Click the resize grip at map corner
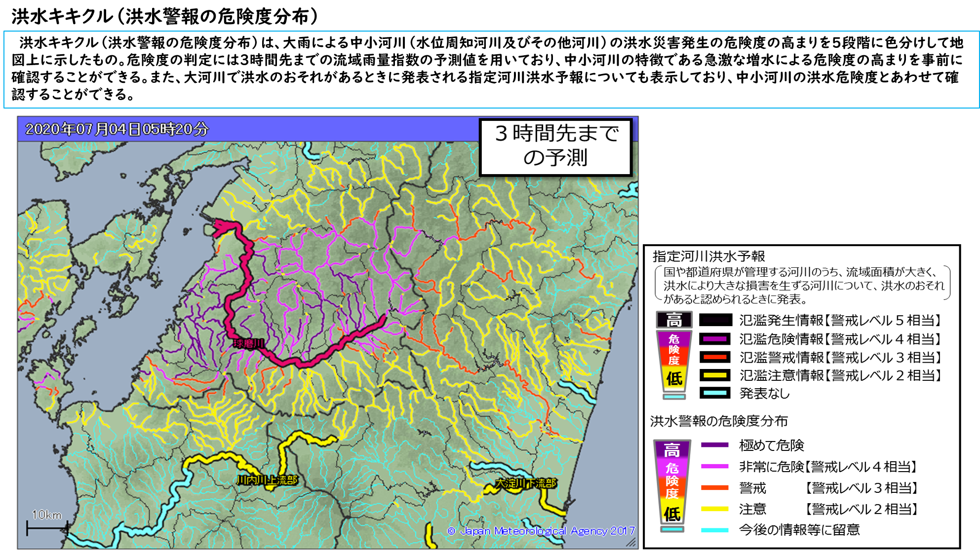 point(631,543)
